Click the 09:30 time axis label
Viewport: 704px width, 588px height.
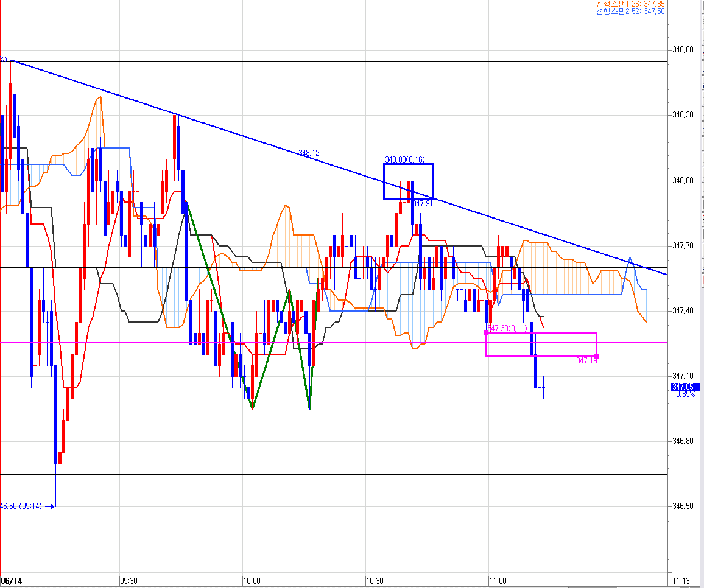click(129, 581)
